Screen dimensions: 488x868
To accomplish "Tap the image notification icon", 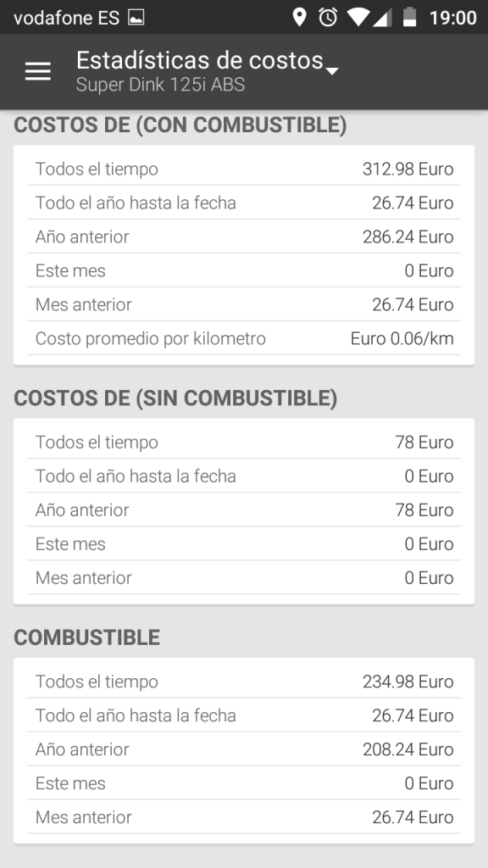I will (x=136, y=18).
